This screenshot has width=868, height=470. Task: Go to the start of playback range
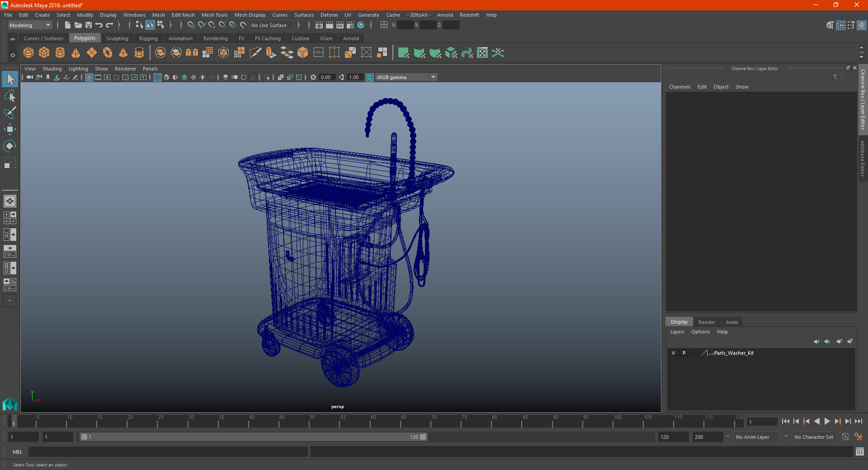pos(785,421)
